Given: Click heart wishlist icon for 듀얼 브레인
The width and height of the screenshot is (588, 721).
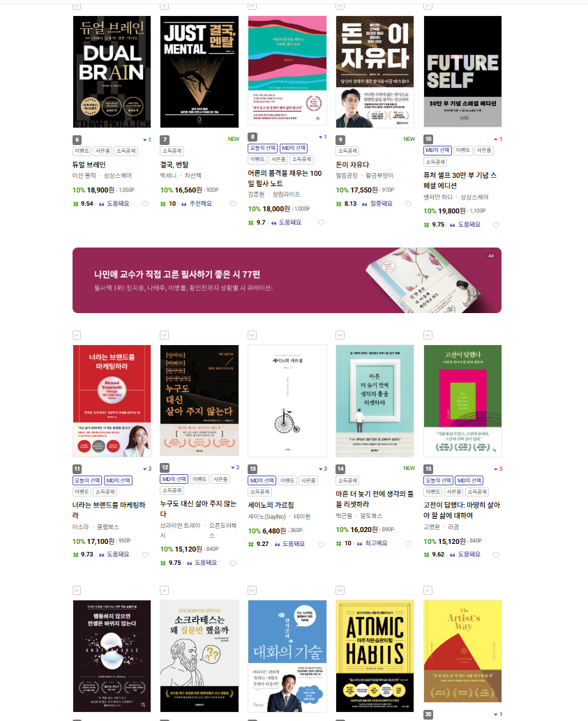Looking at the screenshot, I should [x=145, y=204].
